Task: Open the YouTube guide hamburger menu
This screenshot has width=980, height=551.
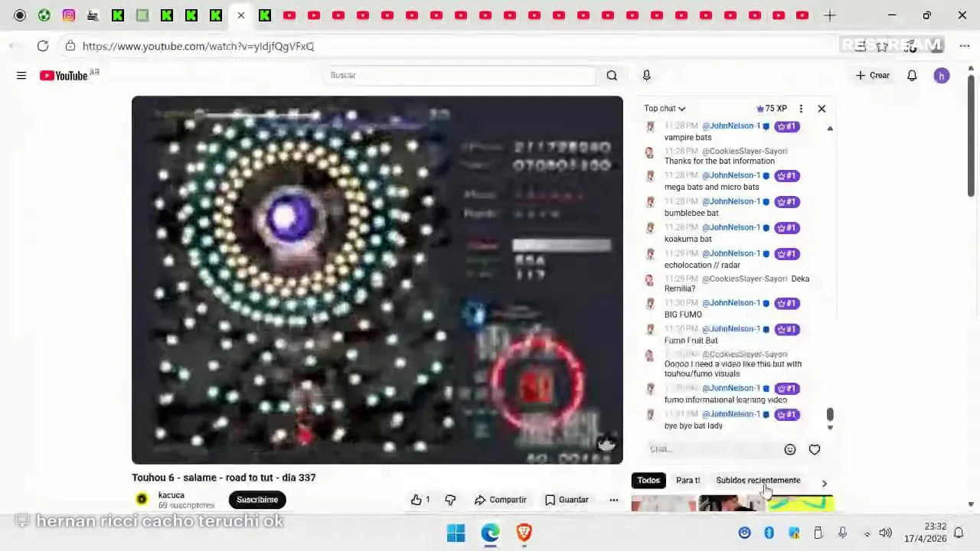Action: (x=21, y=75)
